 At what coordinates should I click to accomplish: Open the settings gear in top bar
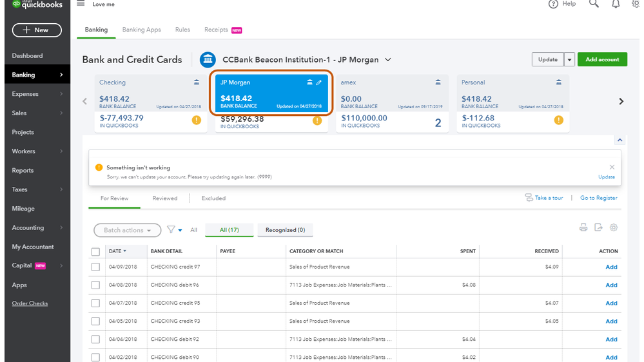coord(636,4)
